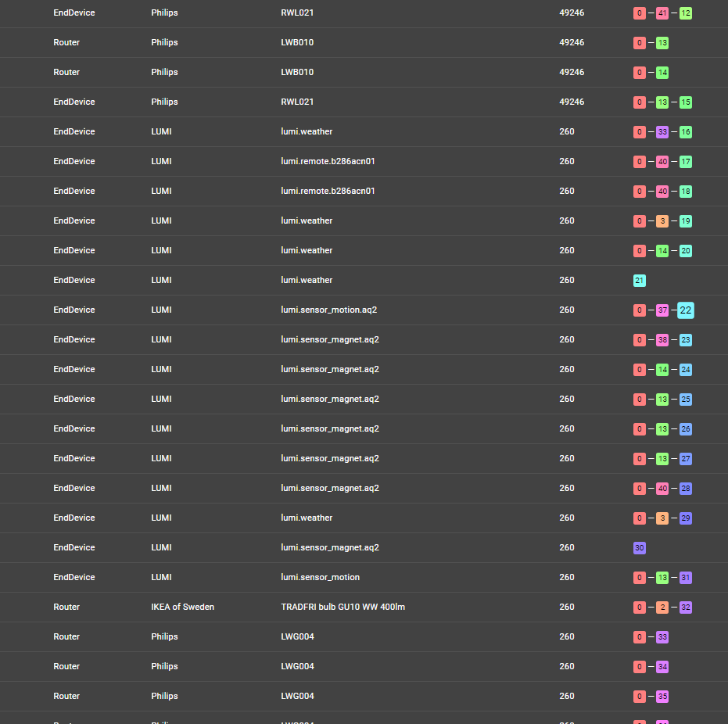Select badge 35 on LWG004 row

[x=662, y=696]
